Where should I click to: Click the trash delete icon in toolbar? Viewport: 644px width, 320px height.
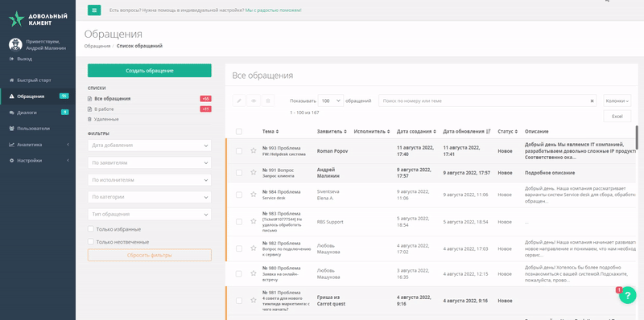click(268, 101)
